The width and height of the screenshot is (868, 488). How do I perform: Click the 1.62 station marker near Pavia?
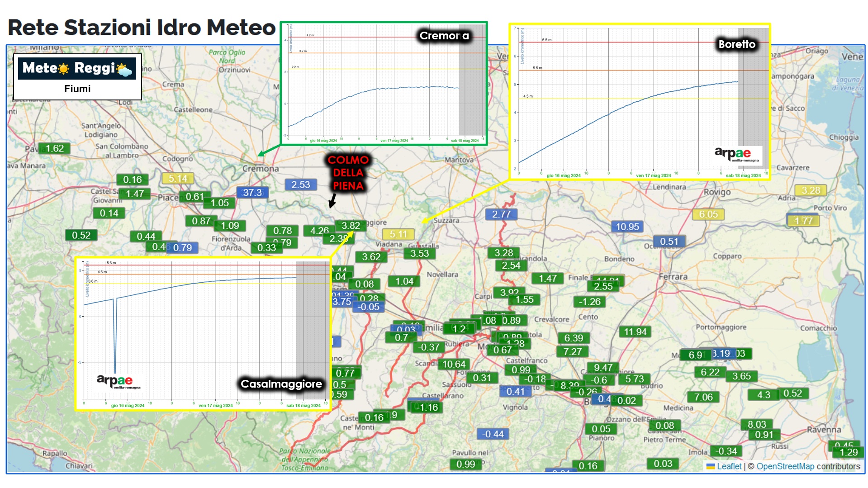click(54, 148)
